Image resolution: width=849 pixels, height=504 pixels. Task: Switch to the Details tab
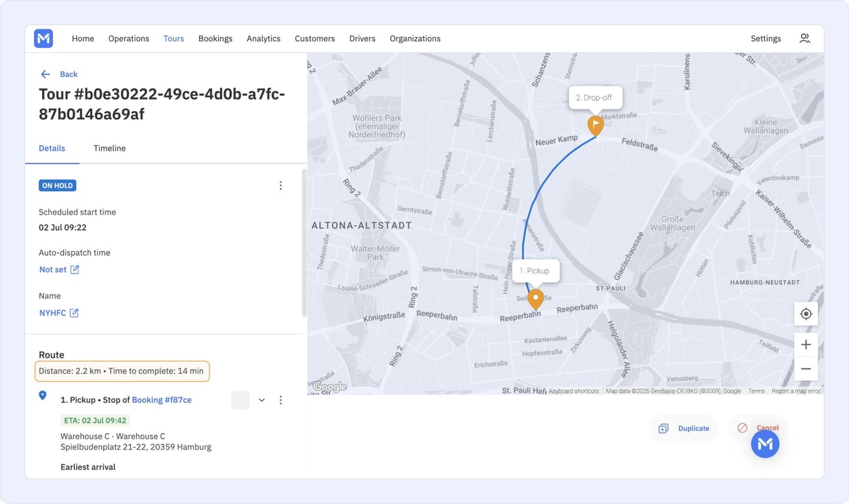click(x=52, y=148)
